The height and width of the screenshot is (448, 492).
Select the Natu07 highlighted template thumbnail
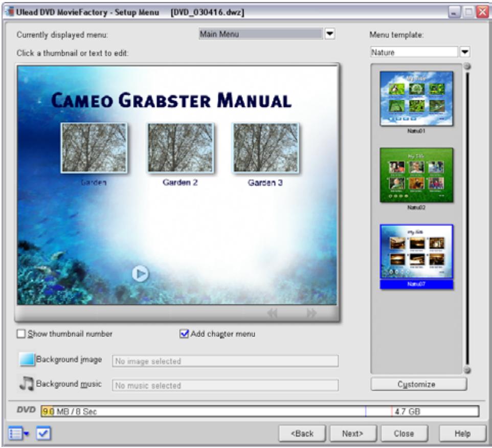point(416,252)
